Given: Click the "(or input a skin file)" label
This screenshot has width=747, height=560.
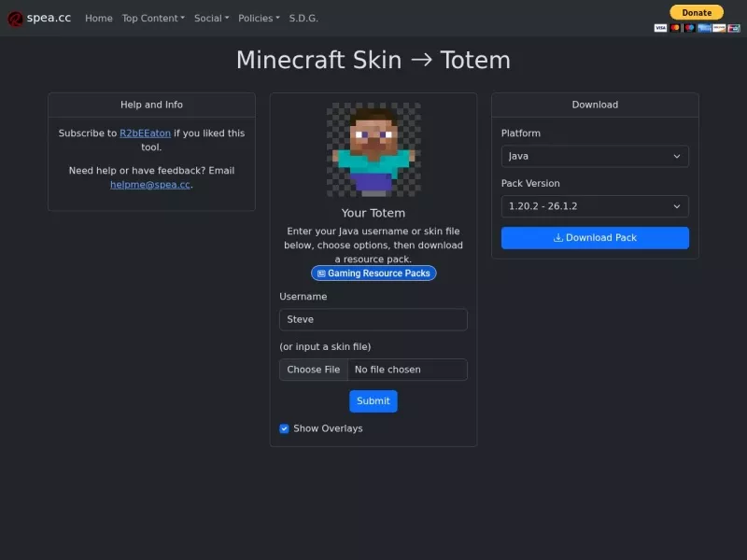Looking at the screenshot, I should (325, 346).
